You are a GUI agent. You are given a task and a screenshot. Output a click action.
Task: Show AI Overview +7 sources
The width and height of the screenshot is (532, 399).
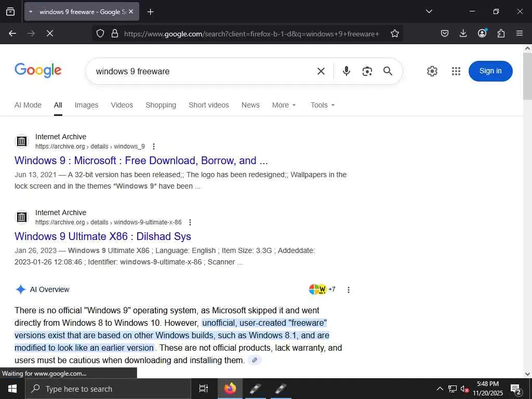click(x=322, y=289)
